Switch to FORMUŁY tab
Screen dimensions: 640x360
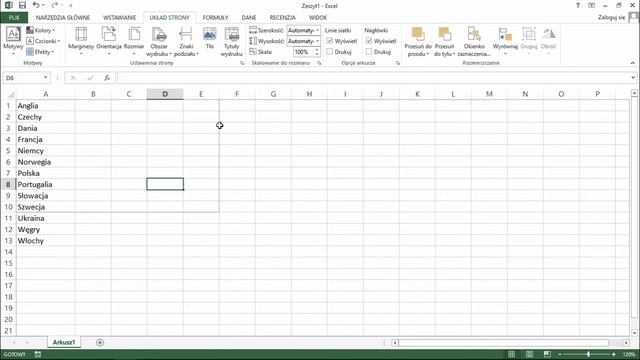tap(216, 18)
